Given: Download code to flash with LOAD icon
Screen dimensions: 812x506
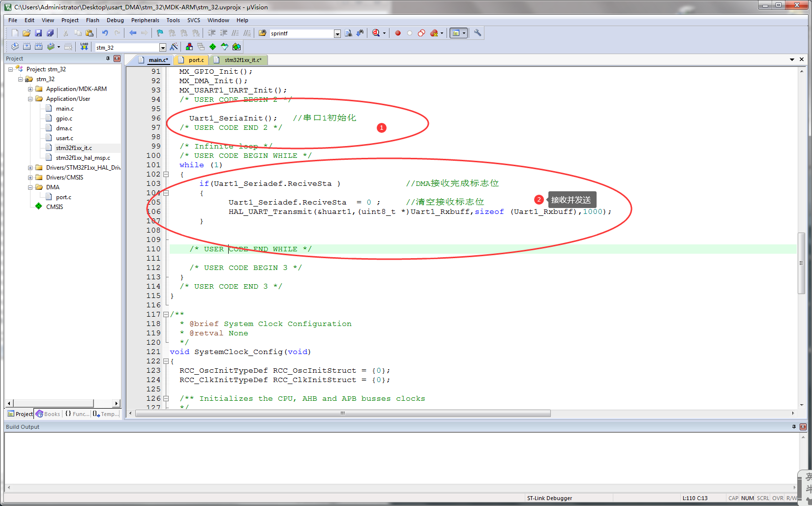Looking at the screenshot, I should tap(84, 47).
